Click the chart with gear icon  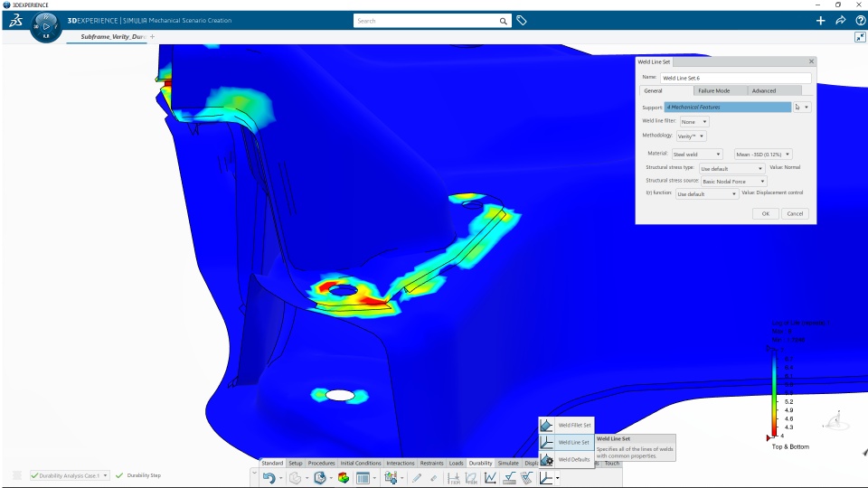tap(391, 477)
